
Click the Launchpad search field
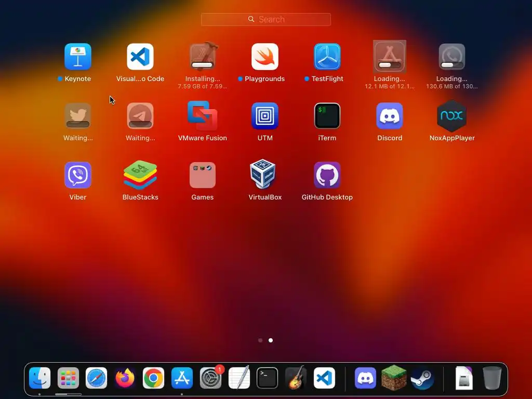click(x=266, y=19)
